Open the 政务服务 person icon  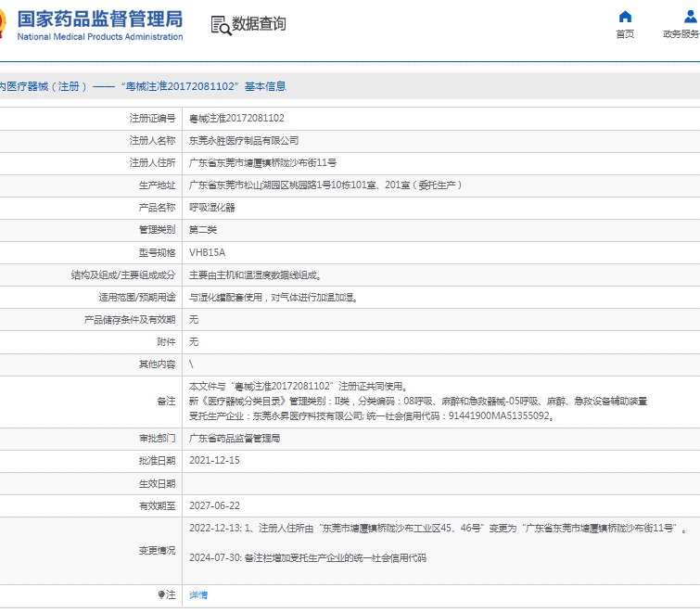pos(690,17)
